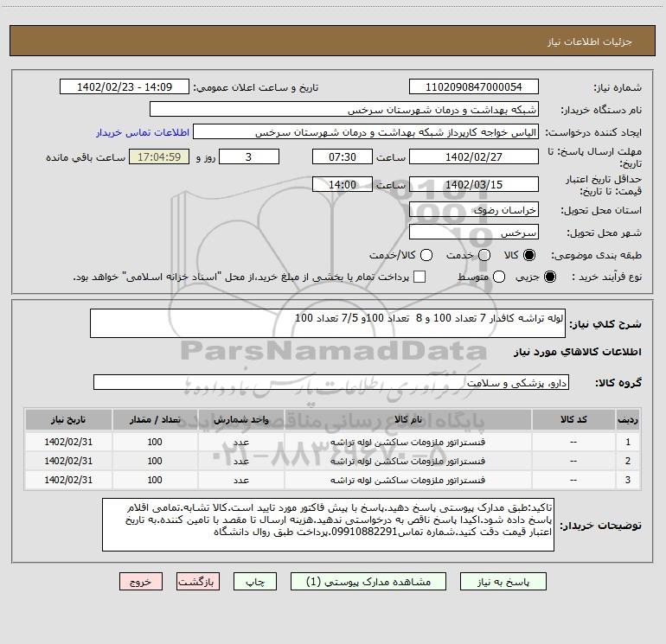Click the خروج exit button

click(141, 582)
